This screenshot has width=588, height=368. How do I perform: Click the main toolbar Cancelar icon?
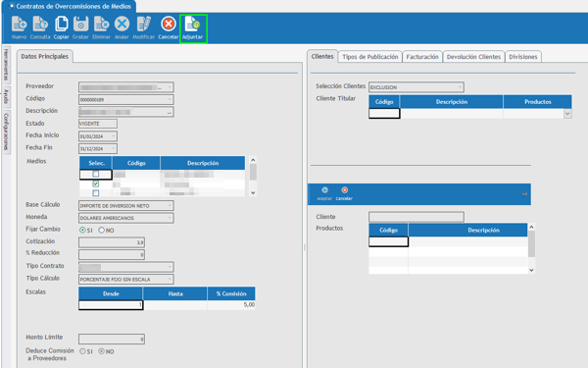tap(168, 27)
